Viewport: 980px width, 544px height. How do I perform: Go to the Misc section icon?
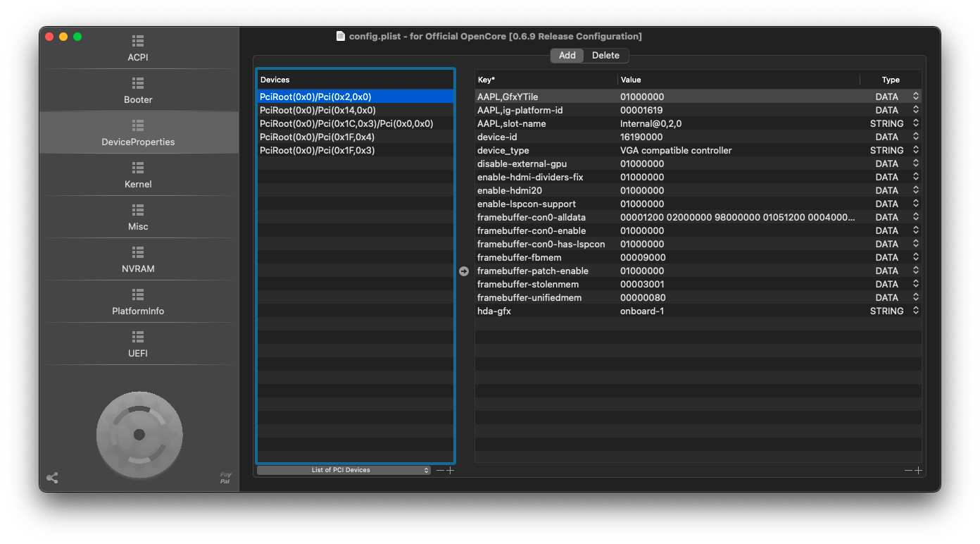point(138,211)
